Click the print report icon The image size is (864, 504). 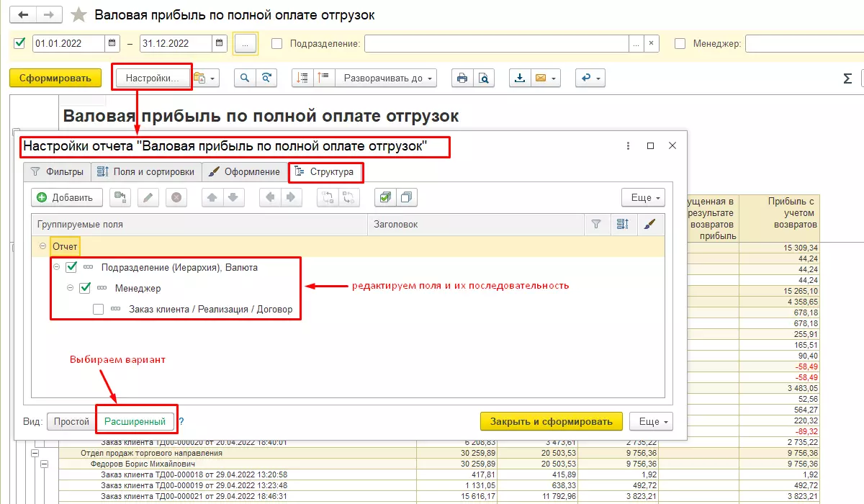pos(462,78)
